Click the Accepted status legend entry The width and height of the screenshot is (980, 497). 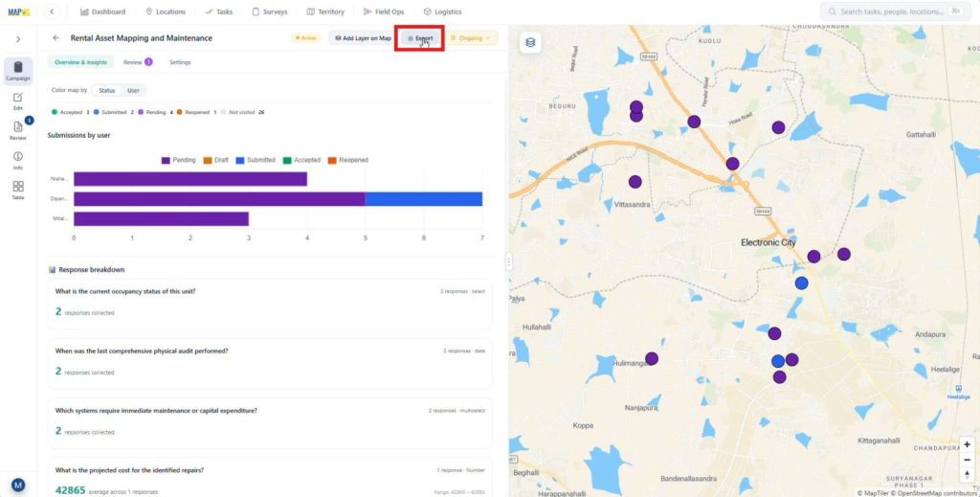pos(71,113)
